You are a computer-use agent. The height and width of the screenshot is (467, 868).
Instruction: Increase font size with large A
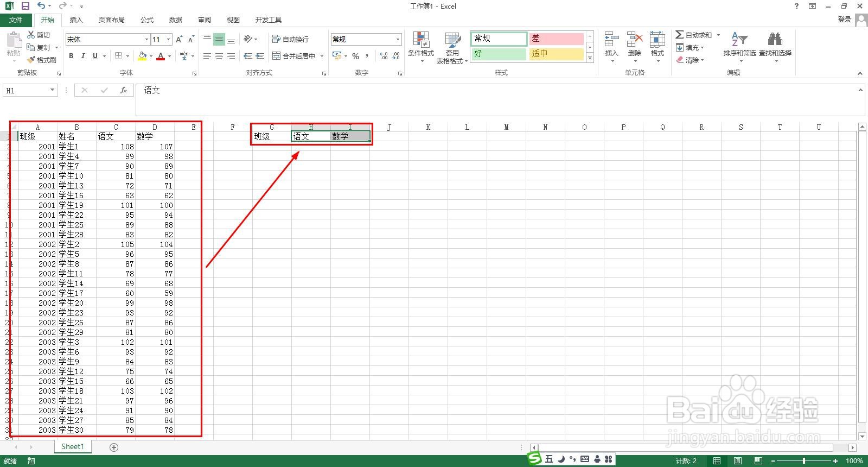tap(179, 39)
